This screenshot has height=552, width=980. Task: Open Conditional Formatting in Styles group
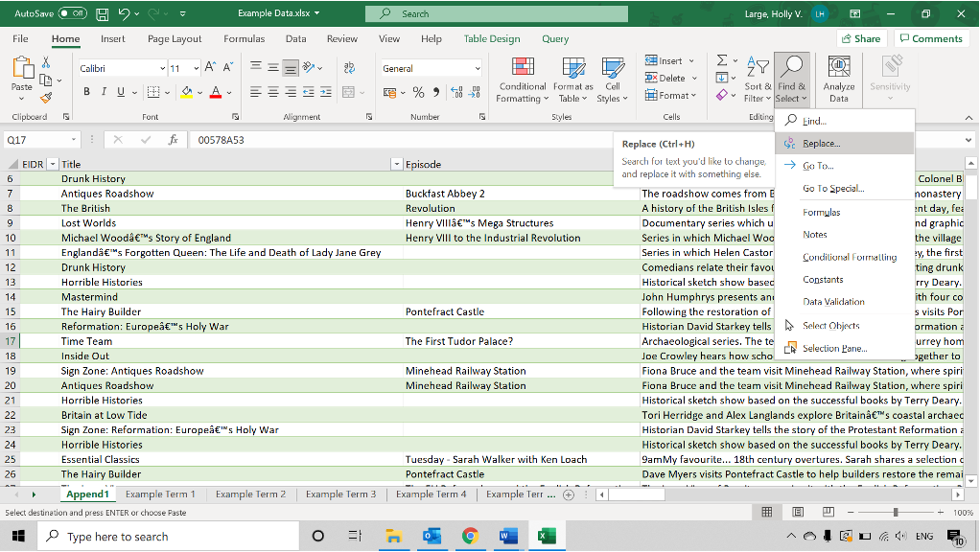click(522, 80)
